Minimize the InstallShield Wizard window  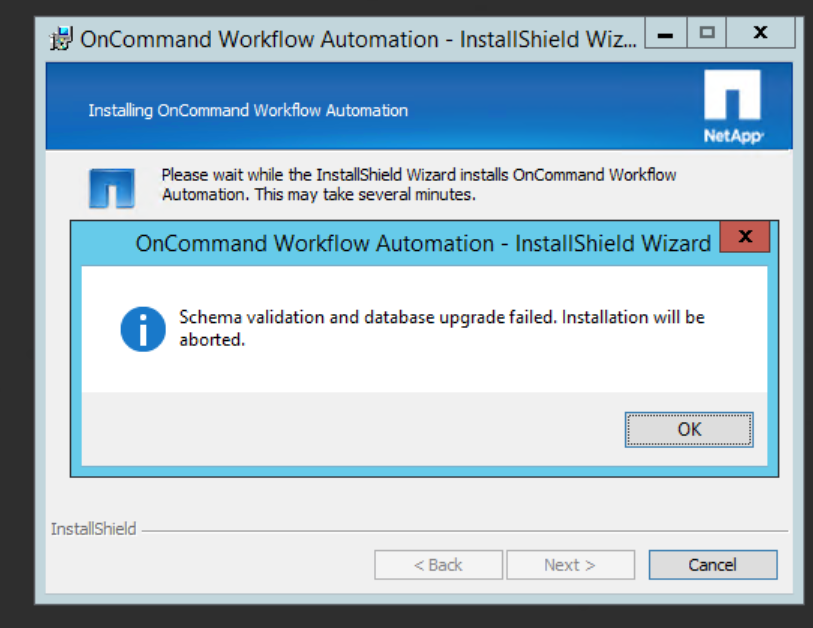point(666,33)
